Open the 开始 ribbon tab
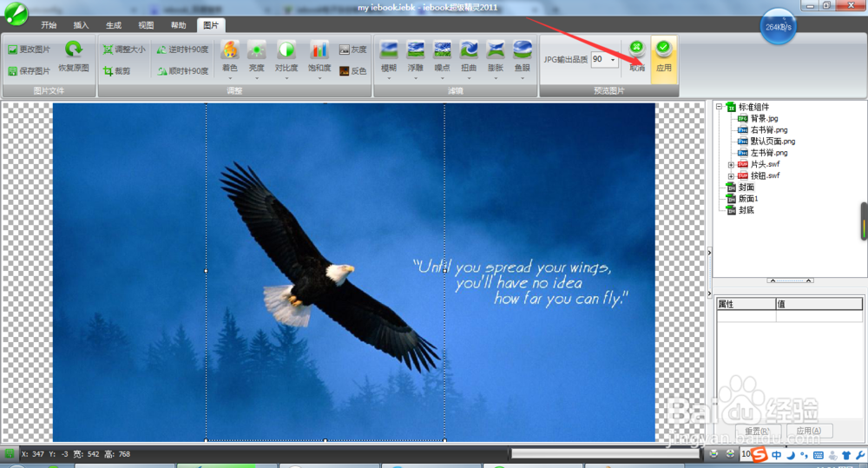868x468 pixels. pyautogui.click(x=49, y=25)
